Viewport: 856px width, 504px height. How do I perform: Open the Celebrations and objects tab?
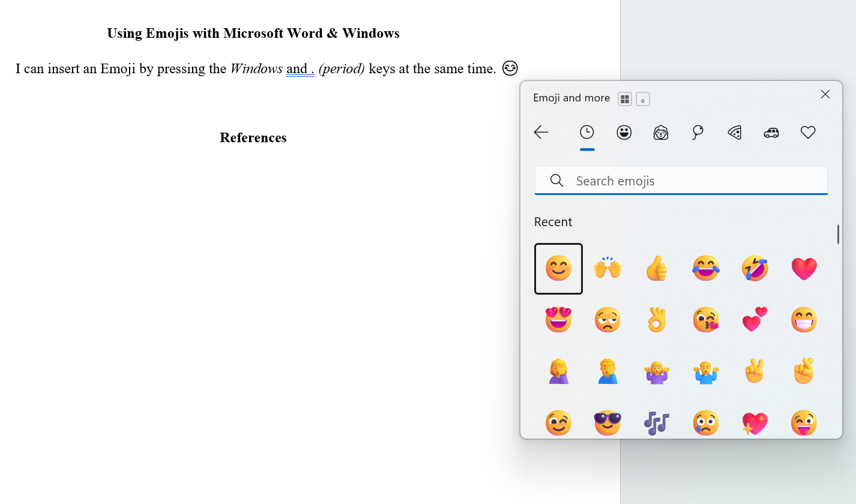coord(698,133)
